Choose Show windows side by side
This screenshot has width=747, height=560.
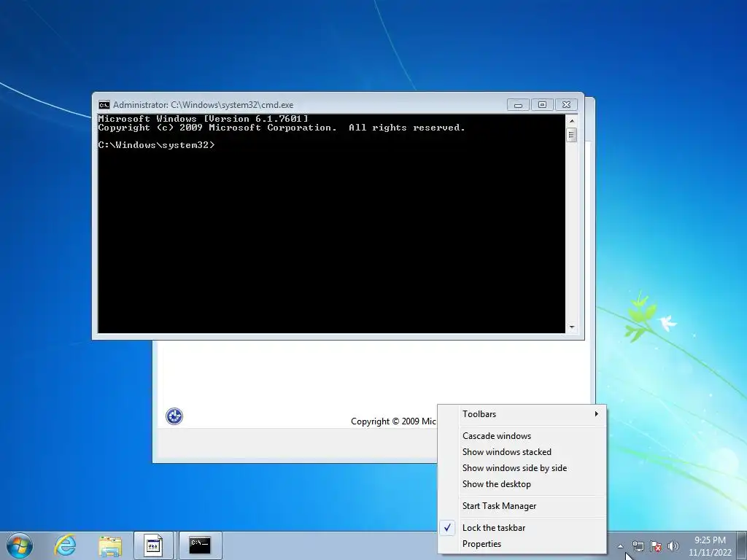tap(522, 468)
